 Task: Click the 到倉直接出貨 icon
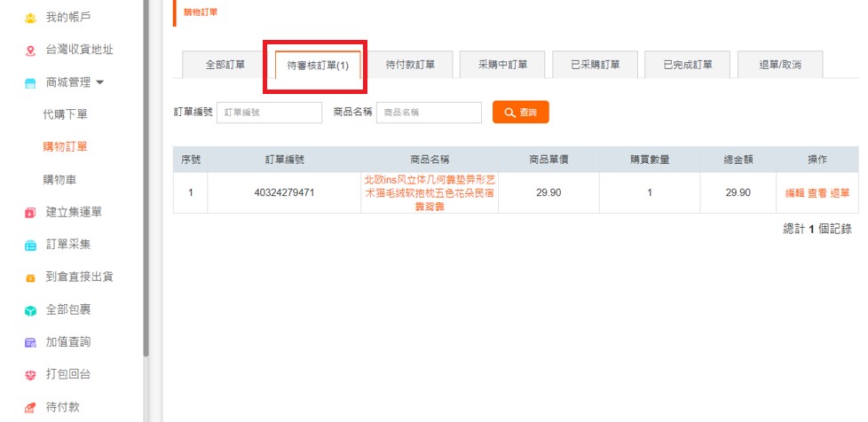point(30,277)
